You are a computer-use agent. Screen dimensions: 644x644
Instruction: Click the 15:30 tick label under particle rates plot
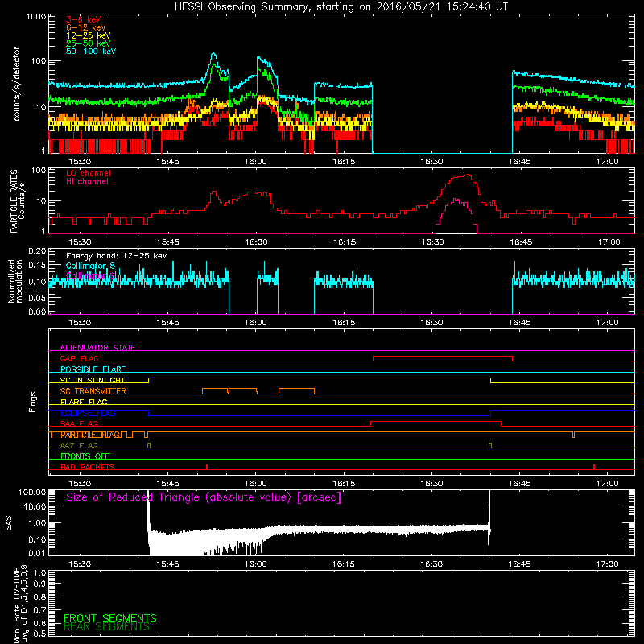click(x=80, y=242)
